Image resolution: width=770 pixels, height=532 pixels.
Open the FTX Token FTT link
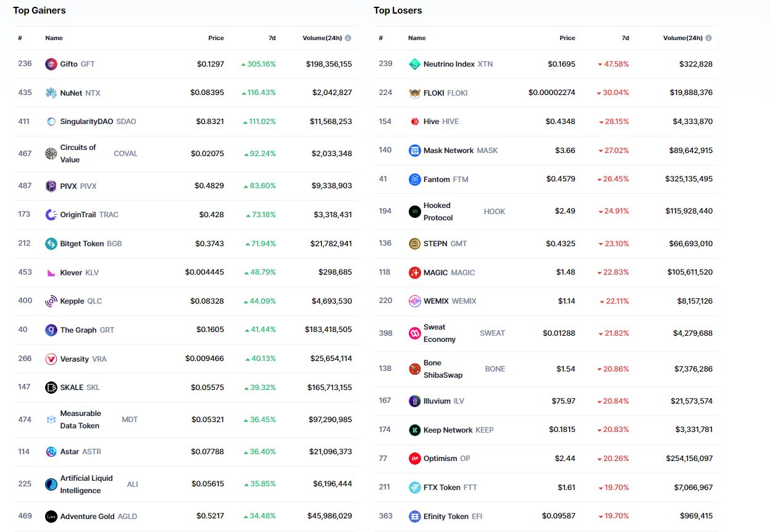441,488
